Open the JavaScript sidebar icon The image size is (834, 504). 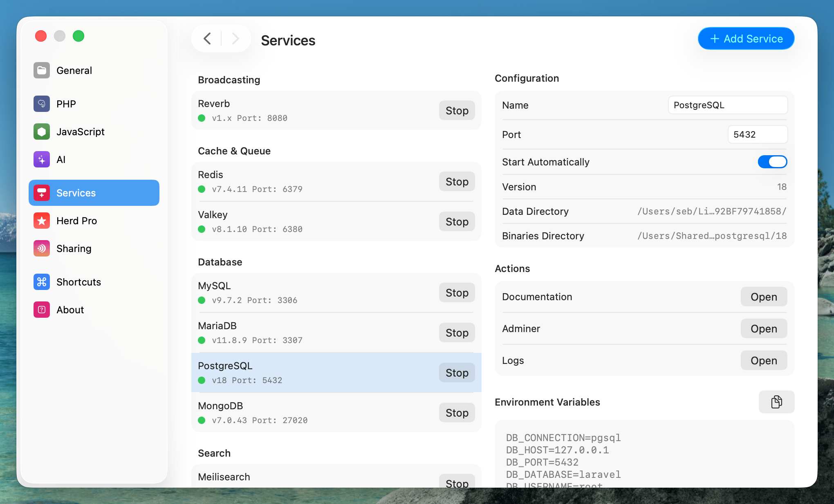(x=42, y=132)
